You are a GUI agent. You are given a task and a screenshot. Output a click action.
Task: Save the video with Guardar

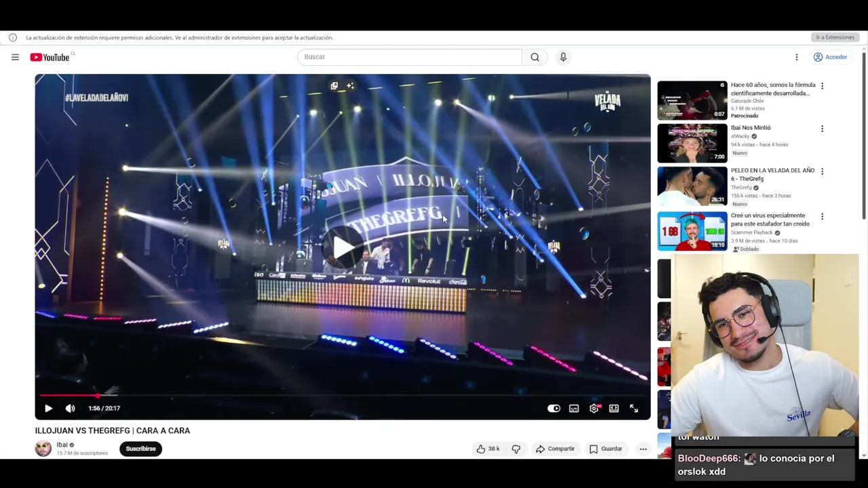pyautogui.click(x=606, y=449)
